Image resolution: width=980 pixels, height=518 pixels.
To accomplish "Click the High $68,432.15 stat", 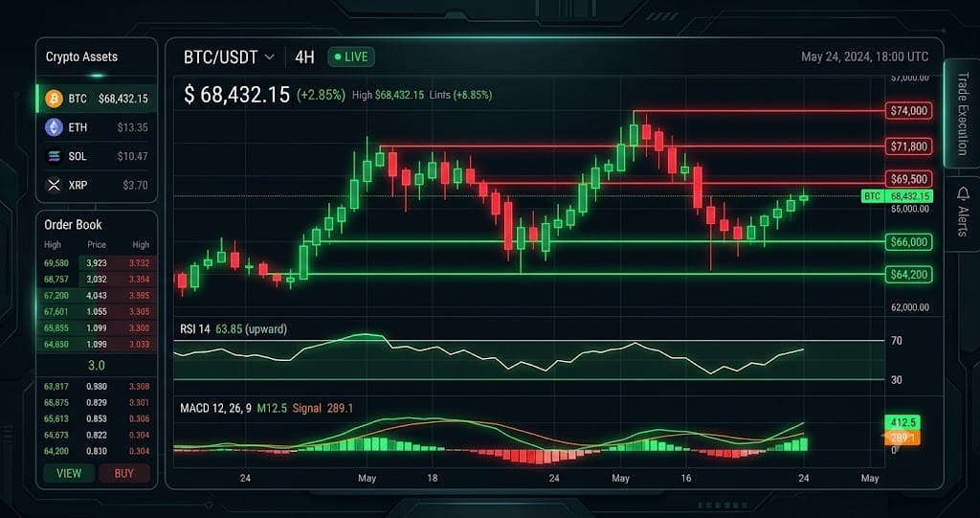I will tap(389, 95).
